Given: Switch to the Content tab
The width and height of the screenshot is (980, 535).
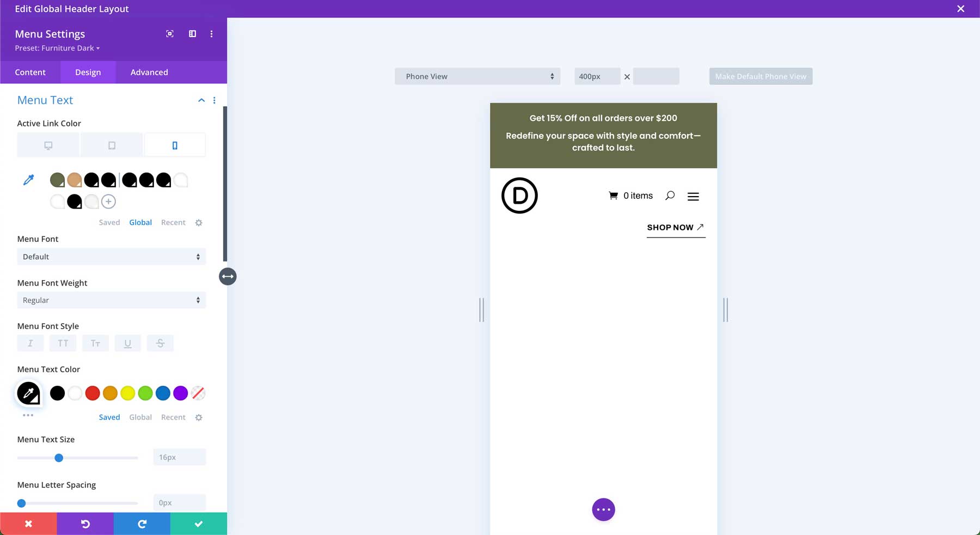Looking at the screenshot, I should [30, 72].
